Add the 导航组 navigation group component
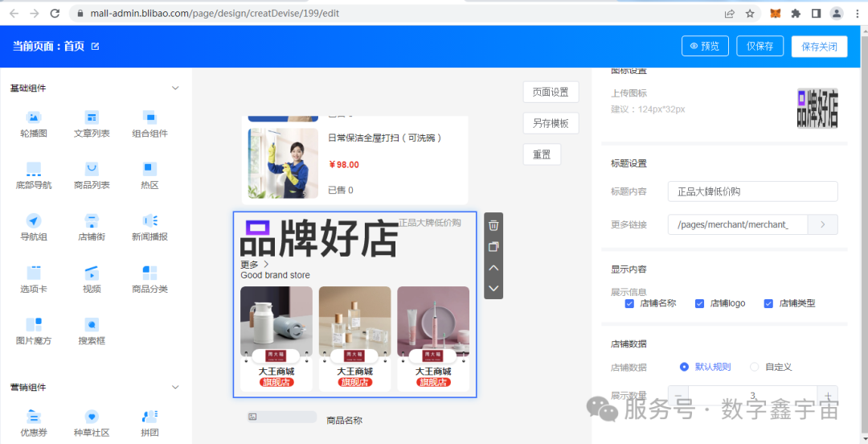868x444 pixels. 34,228
